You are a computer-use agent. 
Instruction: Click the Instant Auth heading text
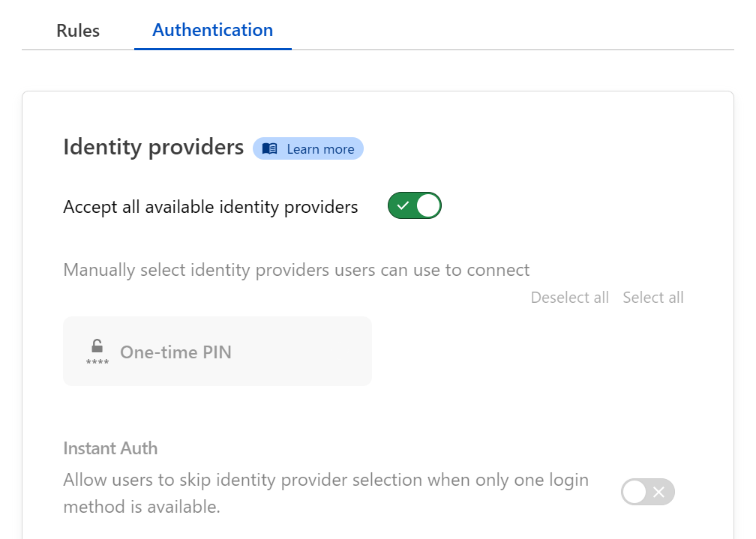click(110, 448)
